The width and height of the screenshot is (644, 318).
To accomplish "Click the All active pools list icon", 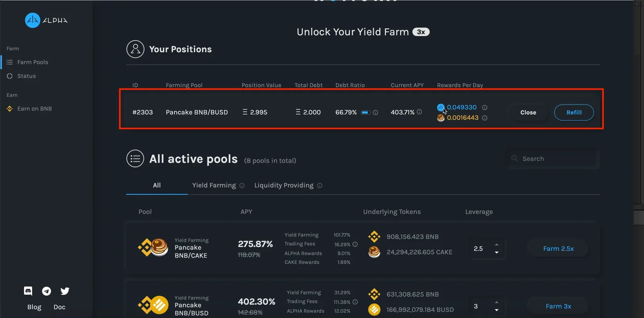I will click(135, 158).
